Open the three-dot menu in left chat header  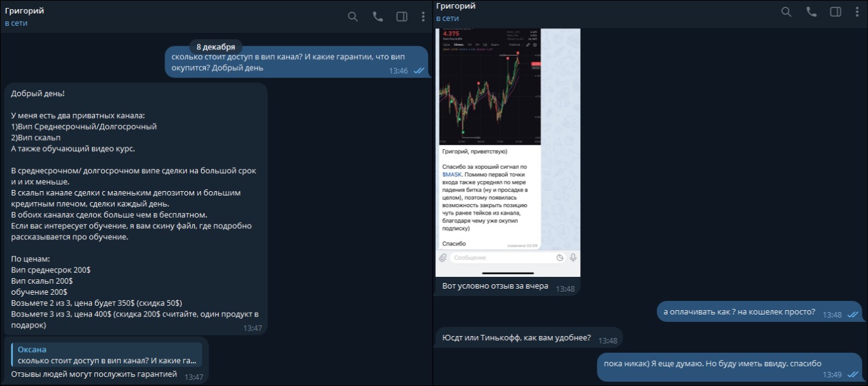point(423,17)
